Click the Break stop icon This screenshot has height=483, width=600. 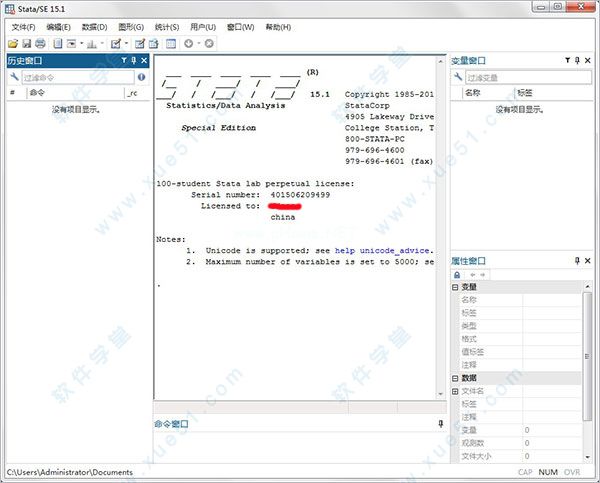pos(209,44)
